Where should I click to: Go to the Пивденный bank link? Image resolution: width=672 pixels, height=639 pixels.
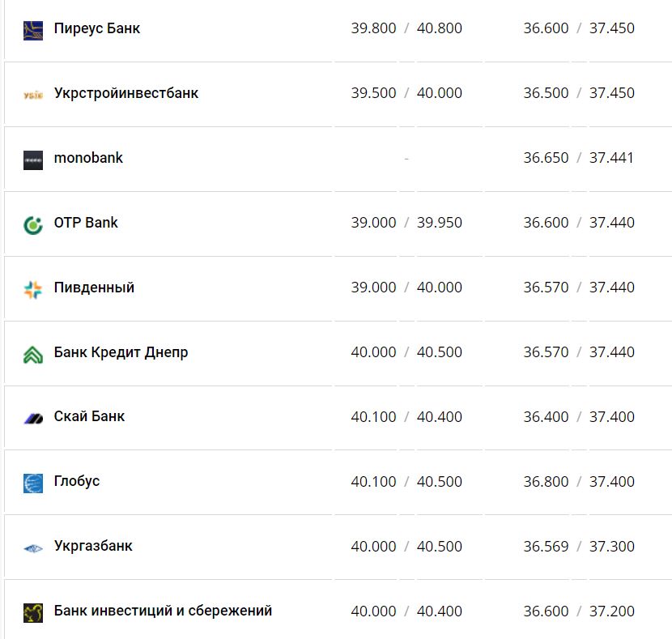[94, 288]
